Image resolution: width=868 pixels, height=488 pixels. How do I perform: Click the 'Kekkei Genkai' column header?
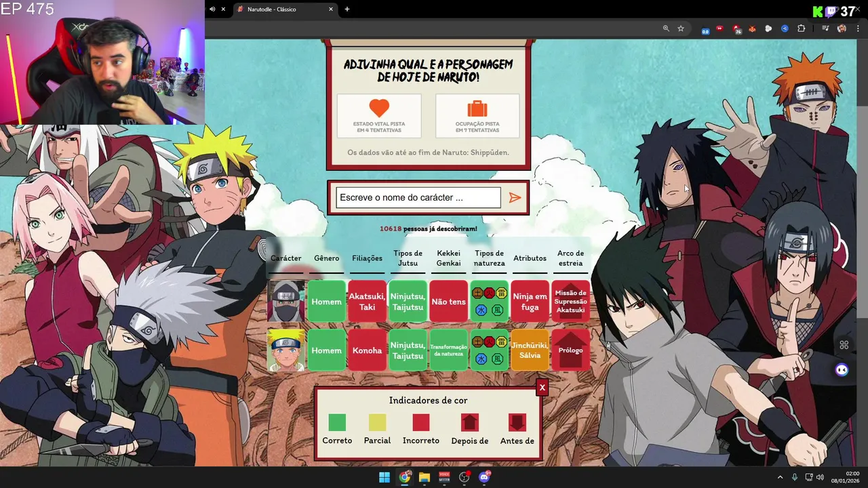448,258
